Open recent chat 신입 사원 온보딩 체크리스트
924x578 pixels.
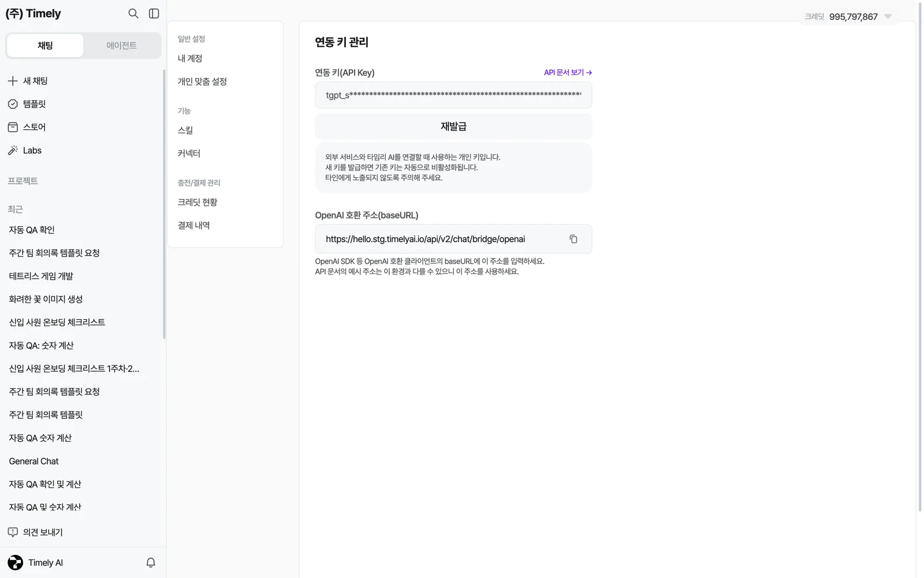click(57, 323)
